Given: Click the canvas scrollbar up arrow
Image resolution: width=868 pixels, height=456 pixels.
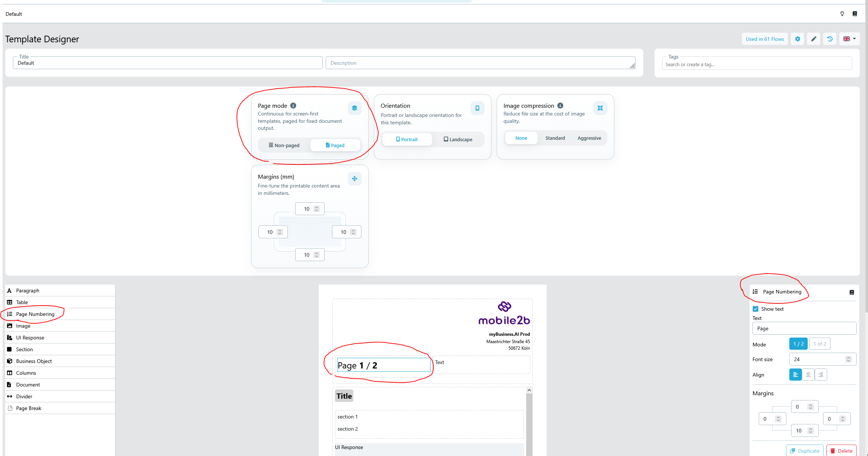Looking at the screenshot, I should coord(529,390).
